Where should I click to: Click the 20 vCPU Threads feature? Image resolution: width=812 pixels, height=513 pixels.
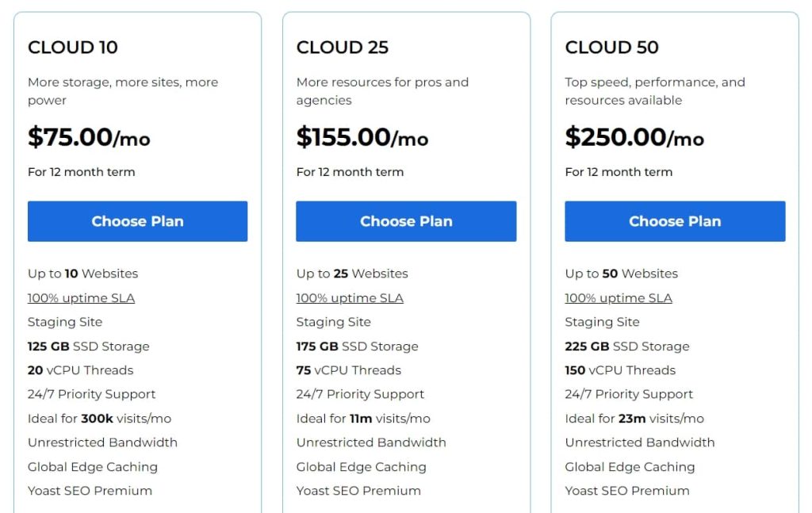[x=80, y=370]
